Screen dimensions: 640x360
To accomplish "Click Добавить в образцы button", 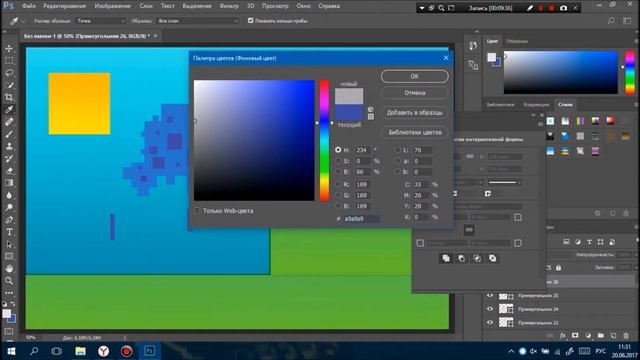I will pos(415,112).
